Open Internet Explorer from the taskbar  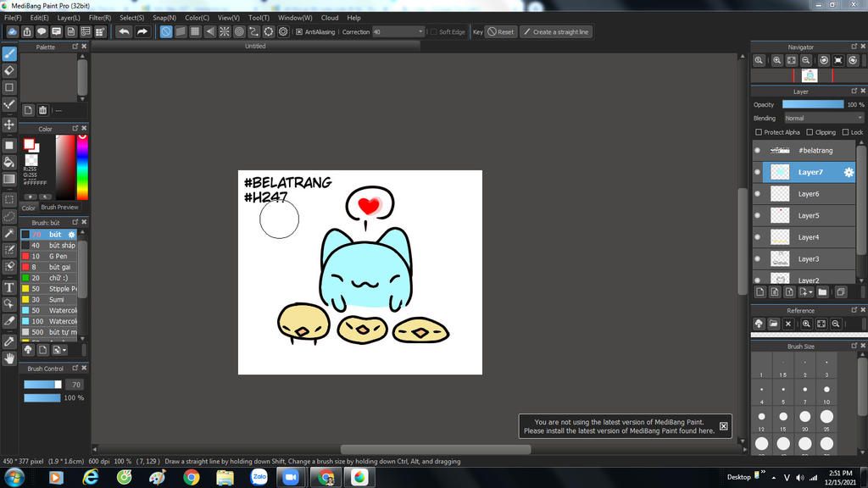pyautogui.click(x=90, y=477)
